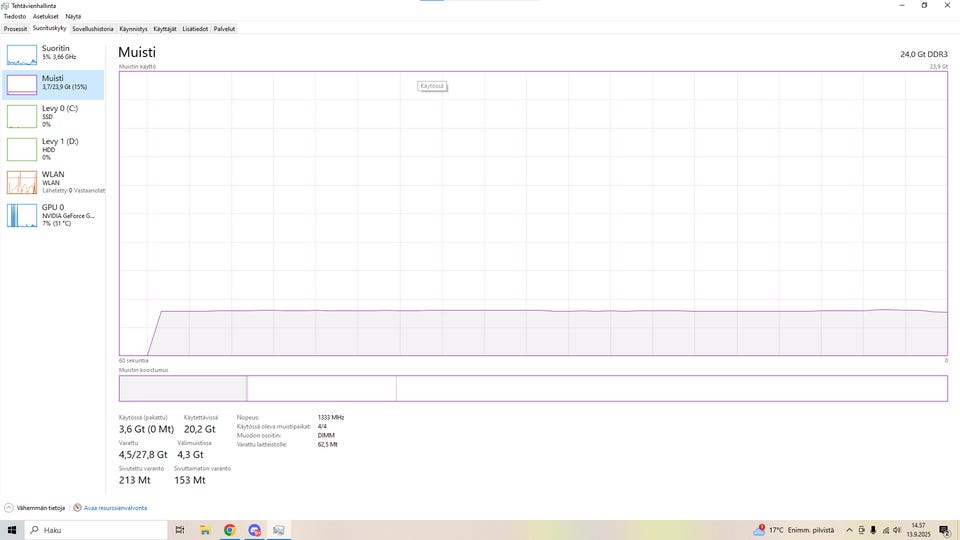The height and width of the screenshot is (540, 960).
Task: Click the 1333 MHz speed value
Action: click(331, 418)
